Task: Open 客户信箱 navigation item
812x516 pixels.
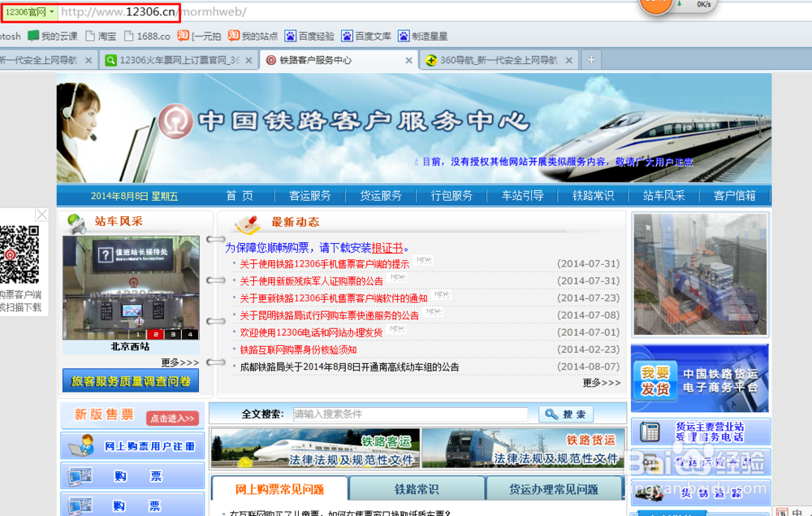Action: 734,196
